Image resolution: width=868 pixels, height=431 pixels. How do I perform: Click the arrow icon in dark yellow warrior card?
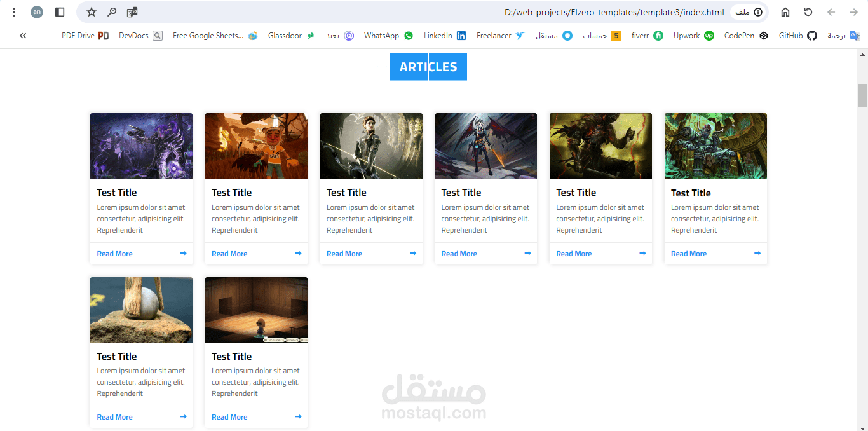point(642,253)
